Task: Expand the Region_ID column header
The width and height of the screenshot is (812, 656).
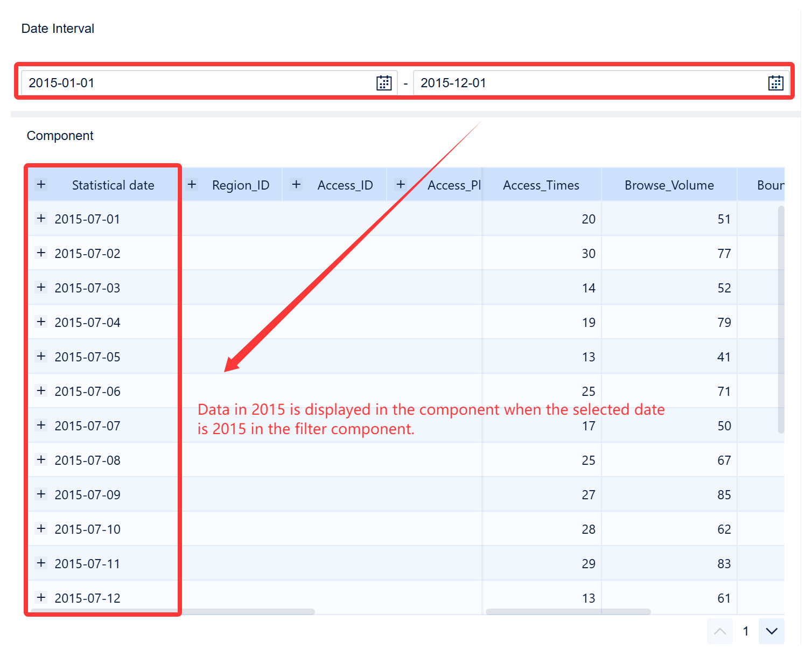Action: (192, 184)
